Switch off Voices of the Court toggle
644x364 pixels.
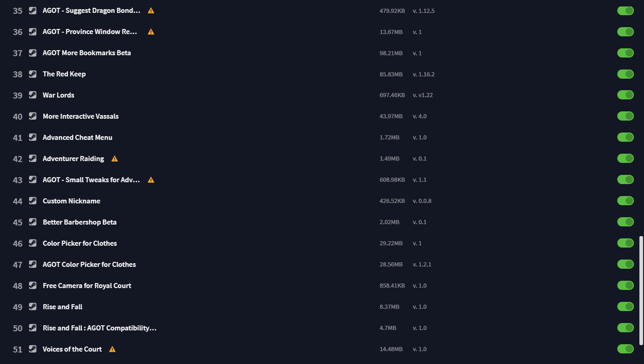click(x=626, y=349)
